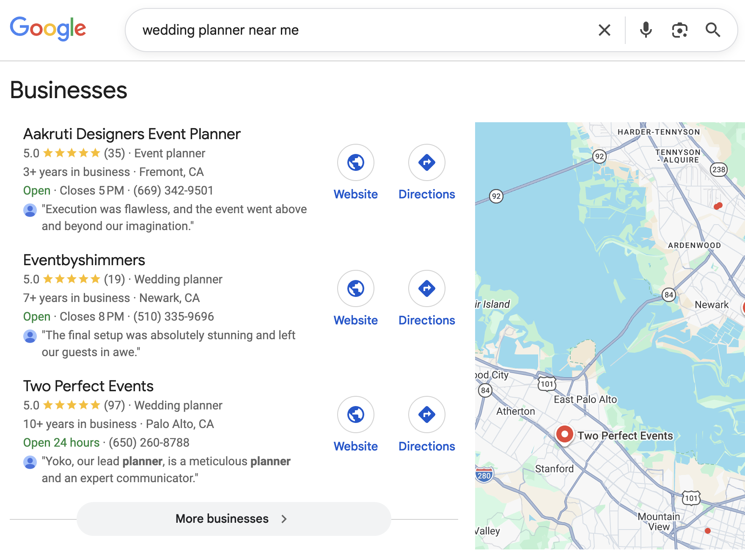Open Eventbyshimmers website using globe icon
This screenshot has height=560, width=745.
[x=355, y=288]
